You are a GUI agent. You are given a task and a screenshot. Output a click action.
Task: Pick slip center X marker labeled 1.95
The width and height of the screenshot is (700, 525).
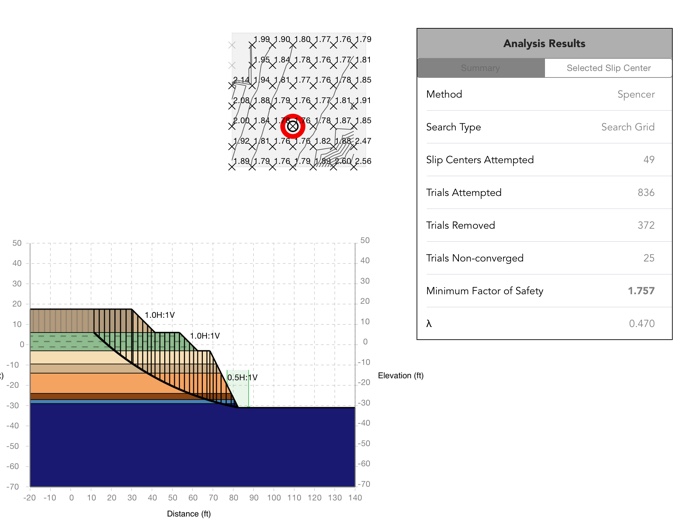[252, 66]
